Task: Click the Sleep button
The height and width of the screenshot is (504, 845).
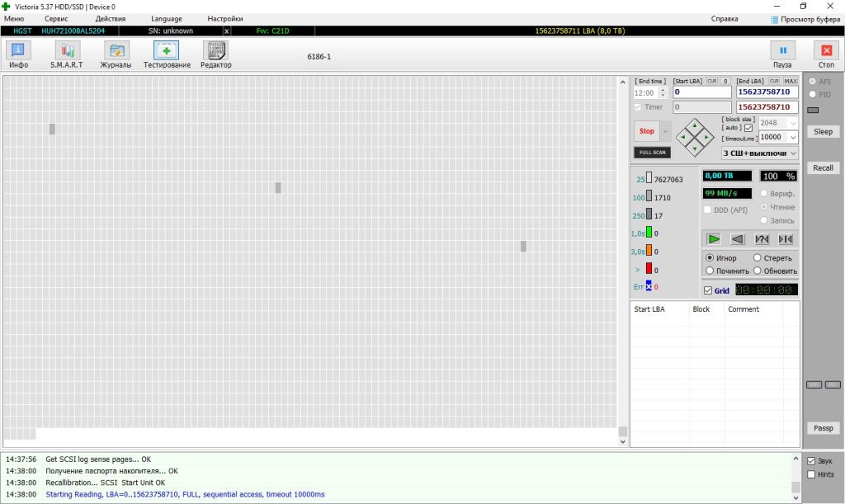Action: [823, 131]
